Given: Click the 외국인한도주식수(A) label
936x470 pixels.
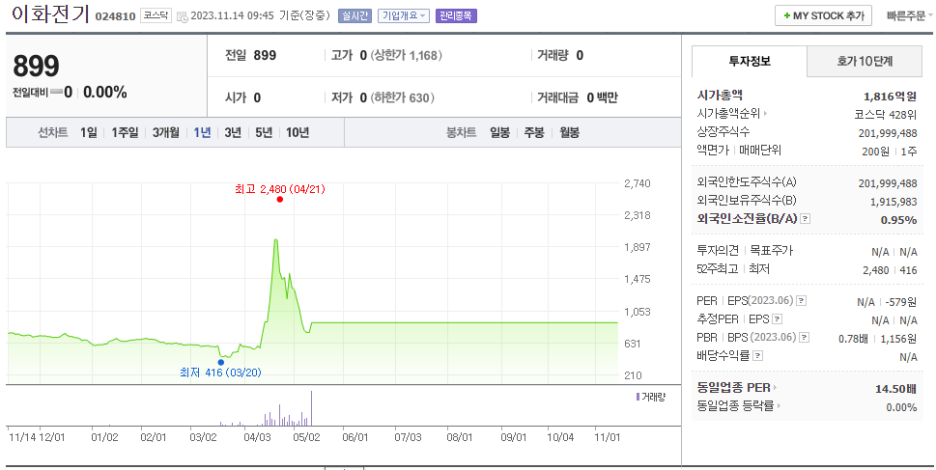Looking at the screenshot, I should click(746, 183).
